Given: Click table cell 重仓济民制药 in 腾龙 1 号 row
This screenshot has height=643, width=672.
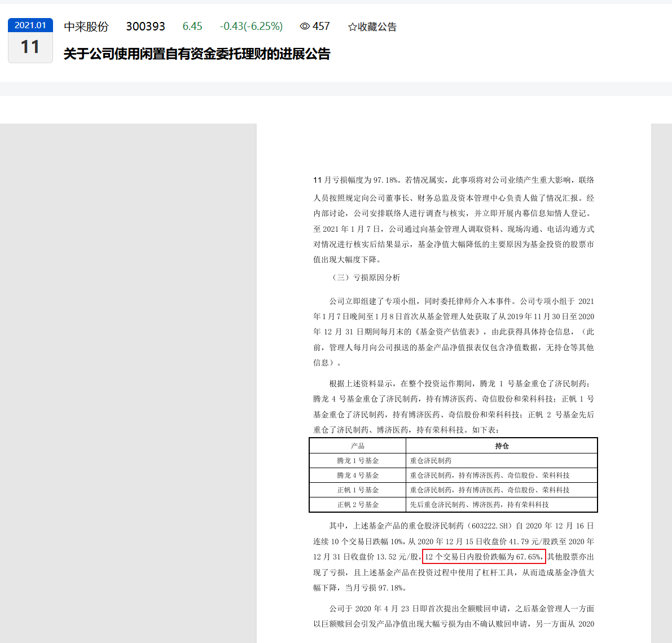Looking at the screenshot, I should point(502,461).
